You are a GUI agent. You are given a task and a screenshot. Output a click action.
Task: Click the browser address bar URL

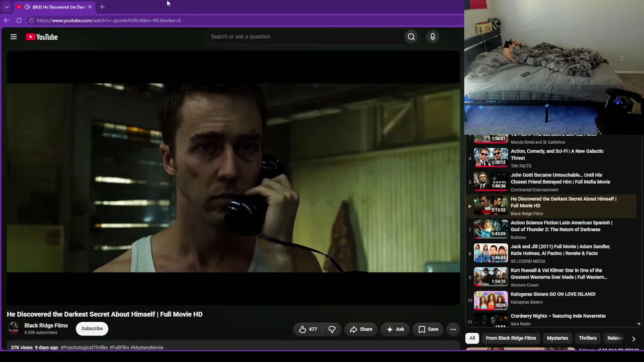[109, 21]
